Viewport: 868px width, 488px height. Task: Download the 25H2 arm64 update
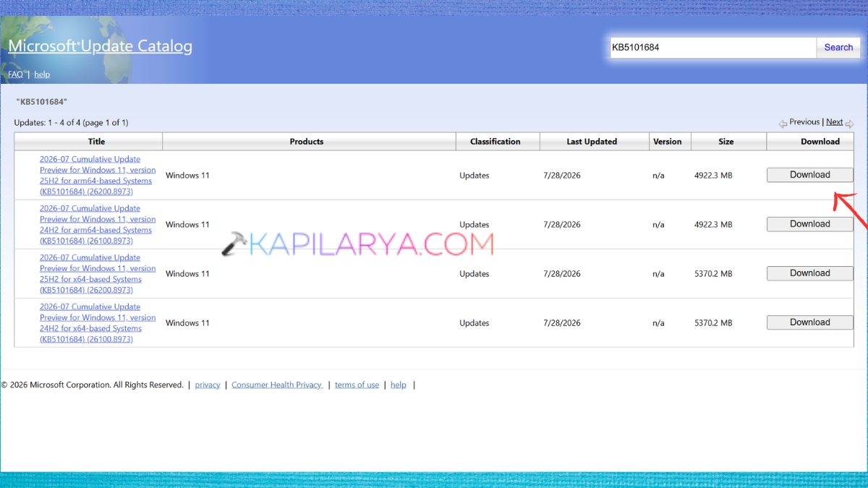[x=810, y=175]
